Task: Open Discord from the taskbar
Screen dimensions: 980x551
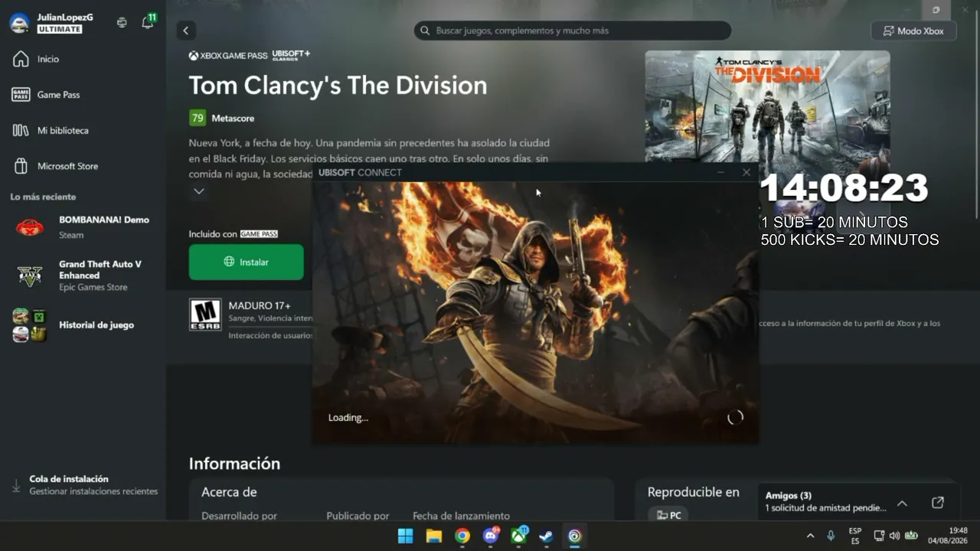Action: point(491,536)
